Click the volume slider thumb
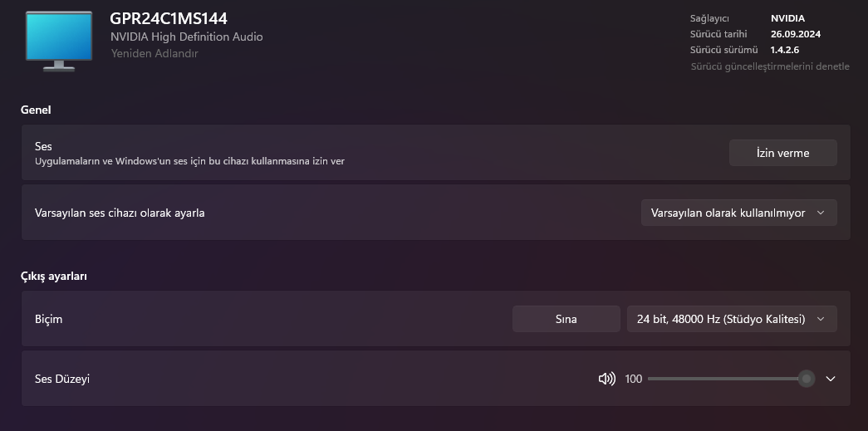868x431 pixels. tap(805, 379)
